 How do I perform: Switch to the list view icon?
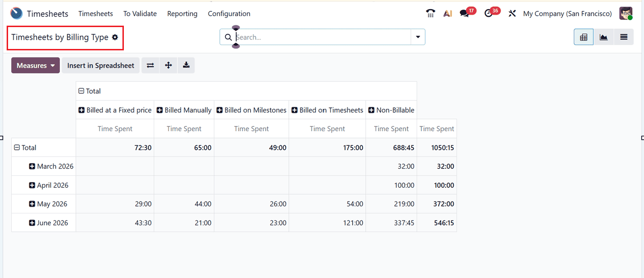point(624,37)
